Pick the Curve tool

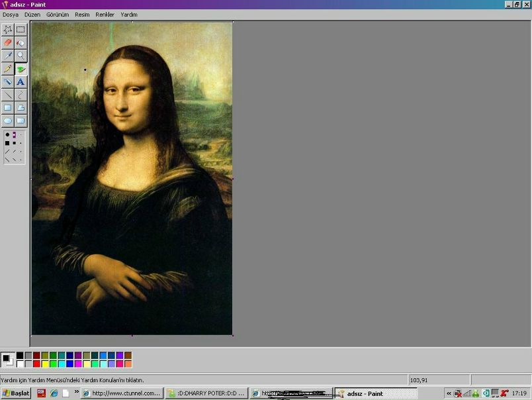21,95
